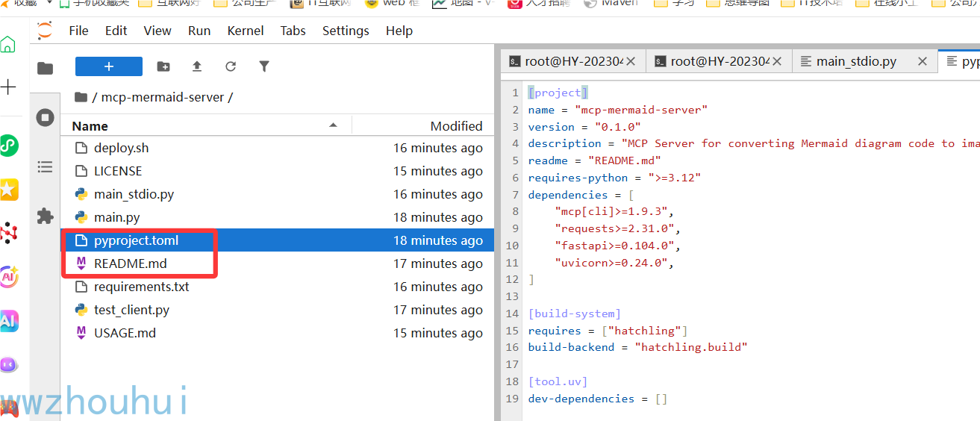
Task: Click the Upload Files arrow icon
Action: pos(197,66)
